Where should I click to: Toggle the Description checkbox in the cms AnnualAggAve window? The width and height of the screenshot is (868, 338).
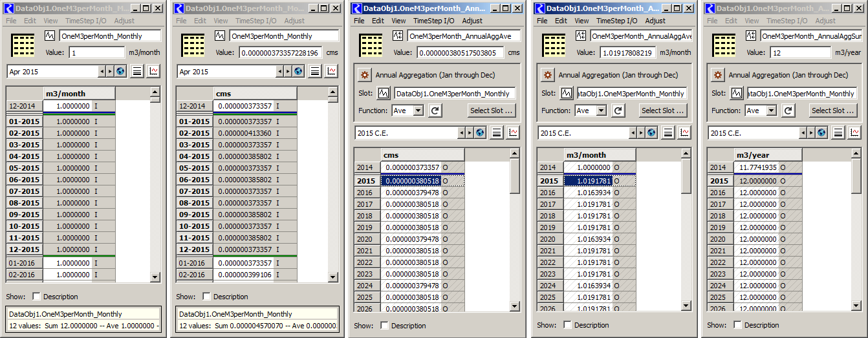click(x=385, y=325)
